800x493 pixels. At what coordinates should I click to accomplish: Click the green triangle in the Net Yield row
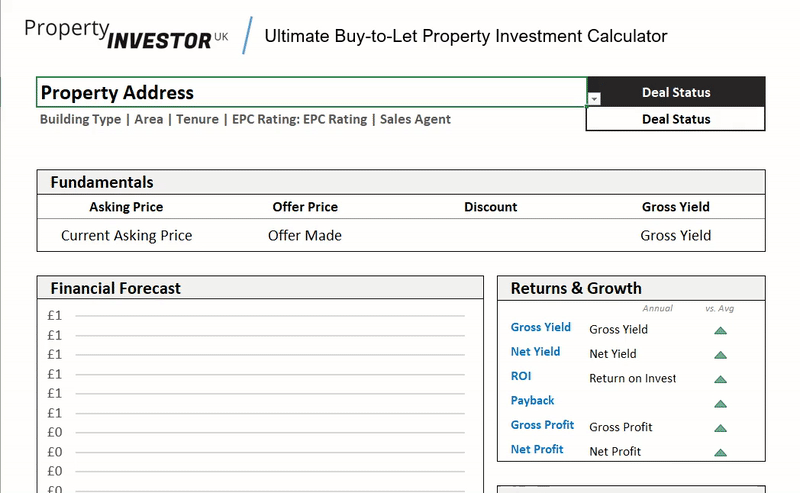720,354
